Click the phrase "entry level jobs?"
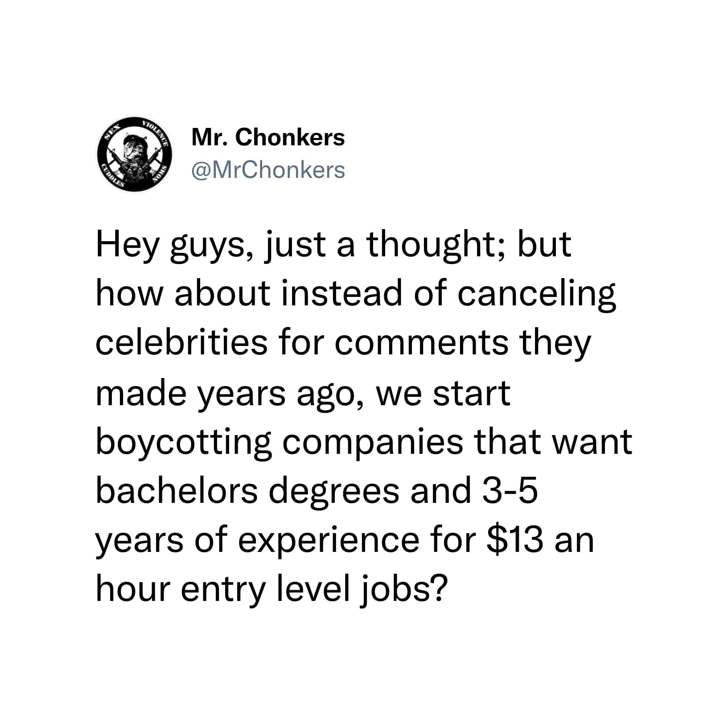 point(313,589)
